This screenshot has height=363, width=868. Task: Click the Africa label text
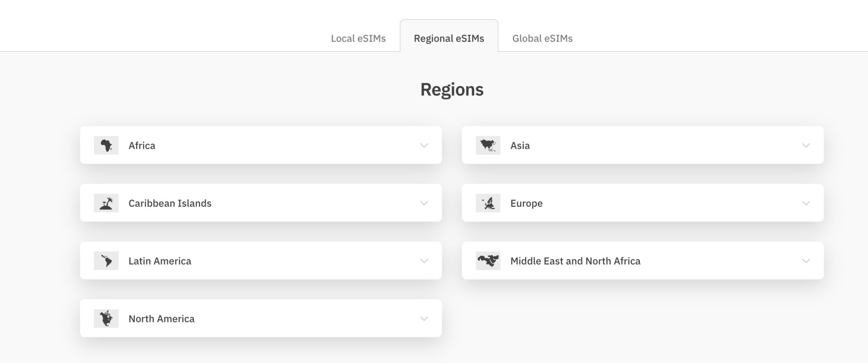pos(142,145)
